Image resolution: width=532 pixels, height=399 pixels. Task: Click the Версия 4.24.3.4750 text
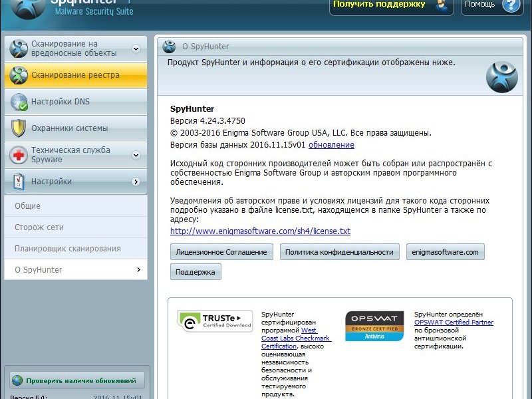pyautogui.click(x=207, y=121)
